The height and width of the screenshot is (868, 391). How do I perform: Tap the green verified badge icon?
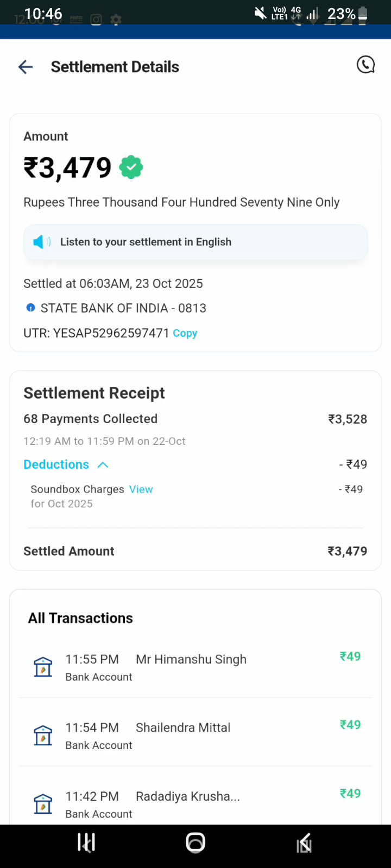131,167
